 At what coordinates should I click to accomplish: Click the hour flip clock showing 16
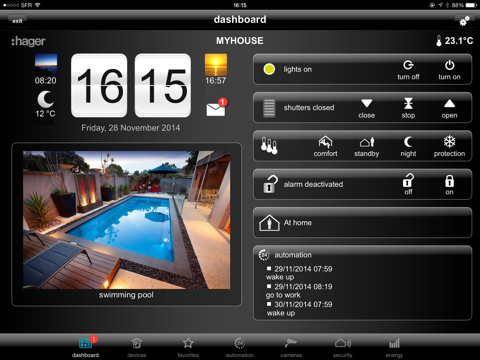[x=99, y=85]
